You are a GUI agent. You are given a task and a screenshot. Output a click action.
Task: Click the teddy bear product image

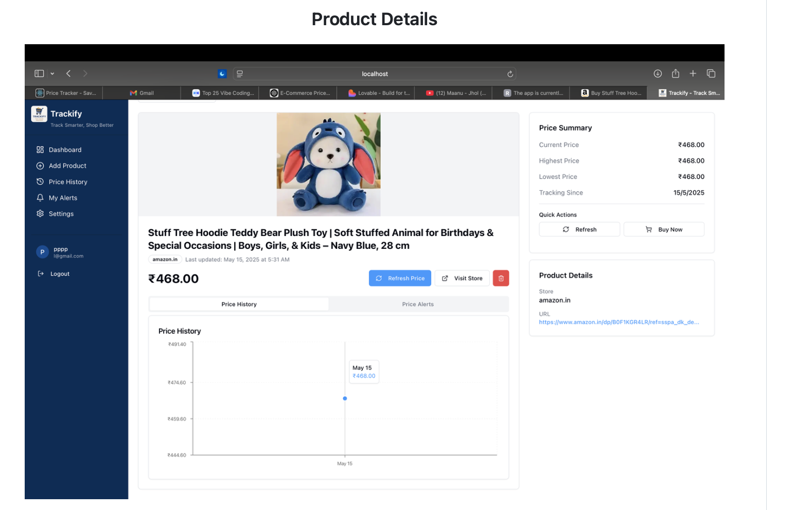(328, 165)
